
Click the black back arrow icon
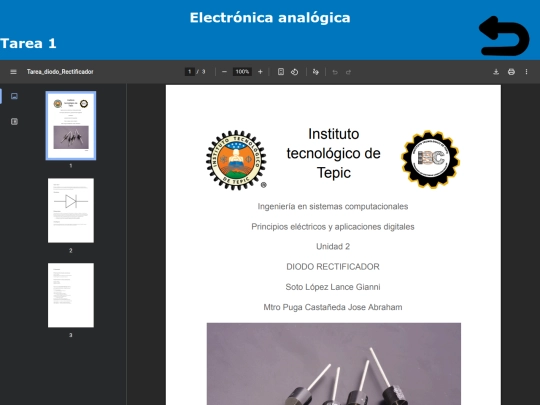(x=504, y=36)
